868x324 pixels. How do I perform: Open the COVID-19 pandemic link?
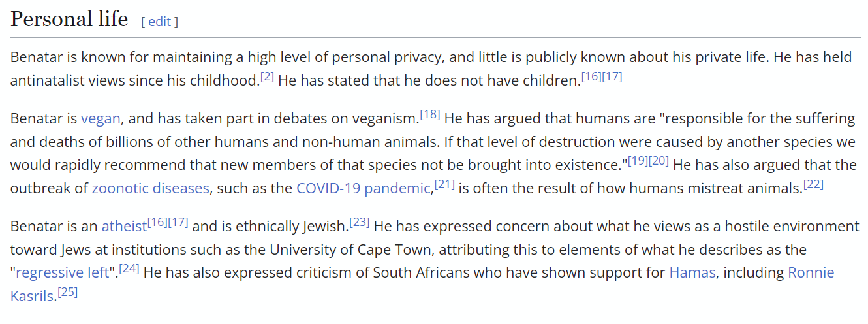364,189
